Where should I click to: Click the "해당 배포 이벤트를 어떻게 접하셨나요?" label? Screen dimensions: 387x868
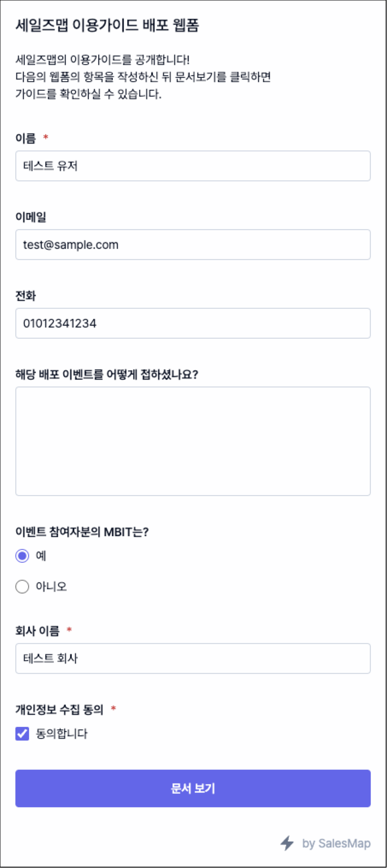coord(107,375)
